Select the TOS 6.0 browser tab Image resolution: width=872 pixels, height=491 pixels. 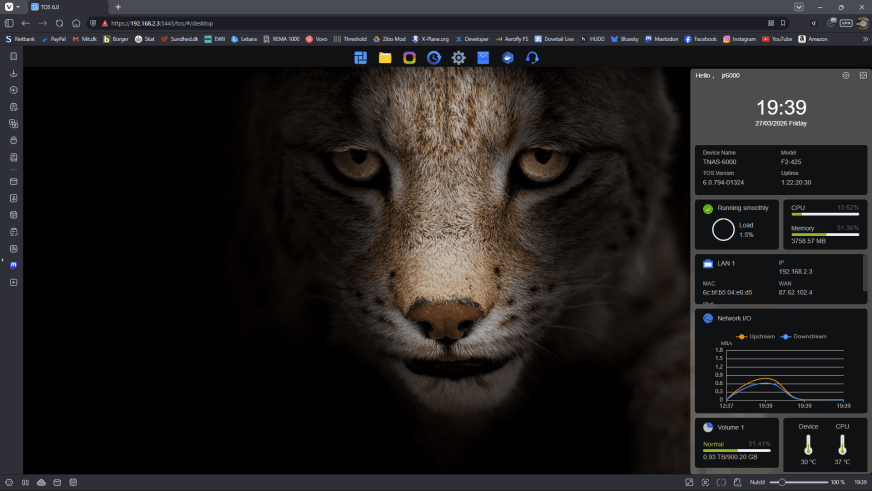click(x=68, y=7)
